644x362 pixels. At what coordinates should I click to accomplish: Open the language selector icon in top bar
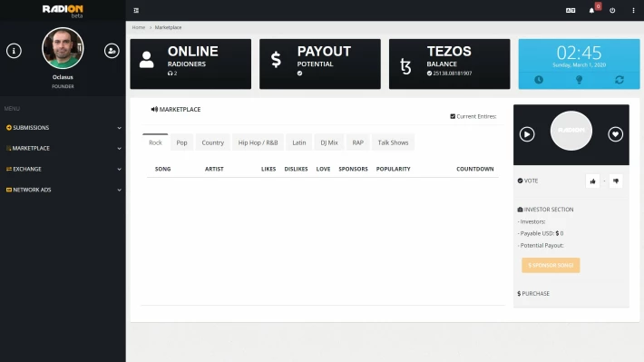pyautogui.click(x=571, y=10)
